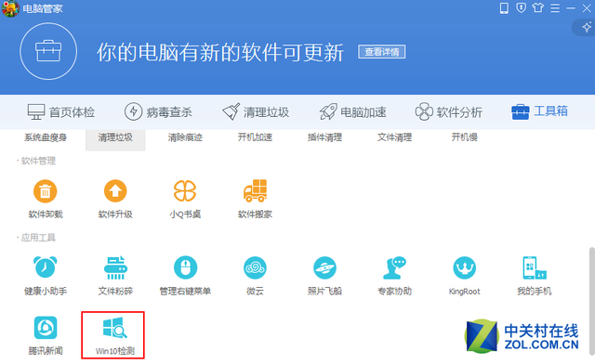
Task: Select the 工具箱 tab
Action: pos(539,111)
